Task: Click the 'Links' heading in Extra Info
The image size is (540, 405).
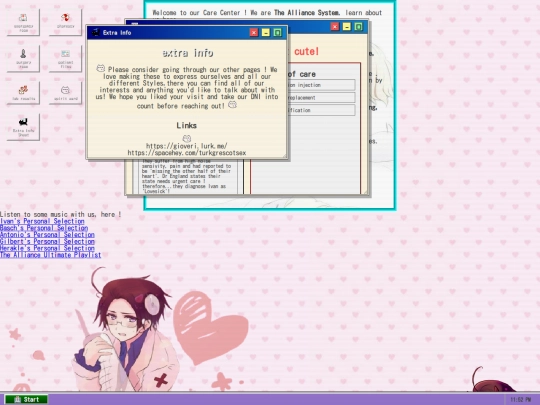Action: tap(187, 125)
